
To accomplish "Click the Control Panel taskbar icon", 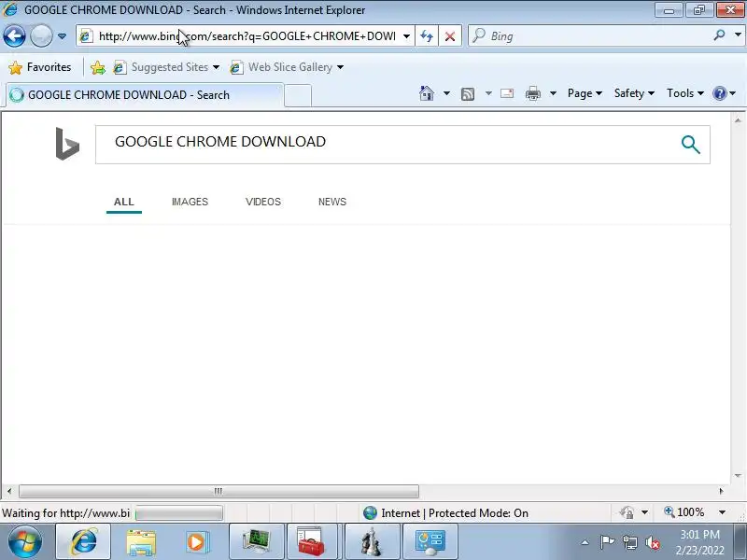I will coord(430,542).
